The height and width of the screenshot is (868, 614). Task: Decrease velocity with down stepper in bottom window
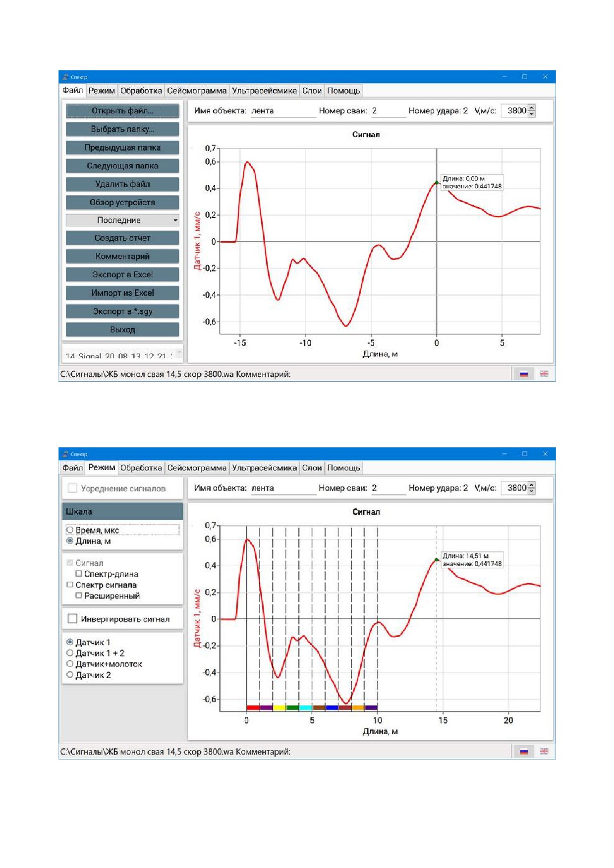point(532,491)
